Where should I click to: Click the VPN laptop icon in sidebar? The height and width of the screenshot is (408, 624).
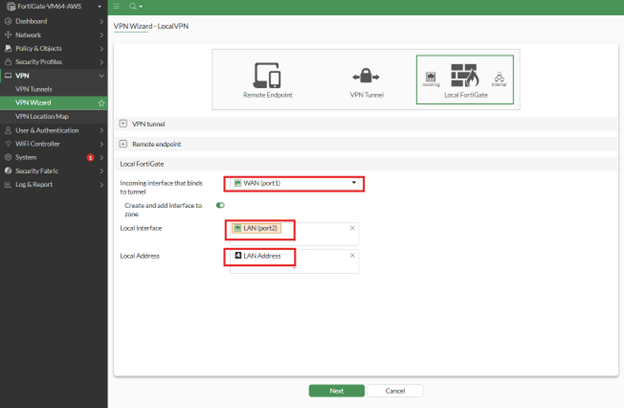coord(8,76)
